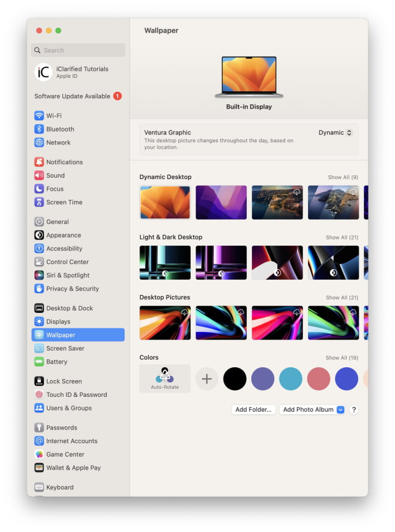Click the Game Center icon
This screenshot has height=532, width=395.
click(x=39, y=454)
